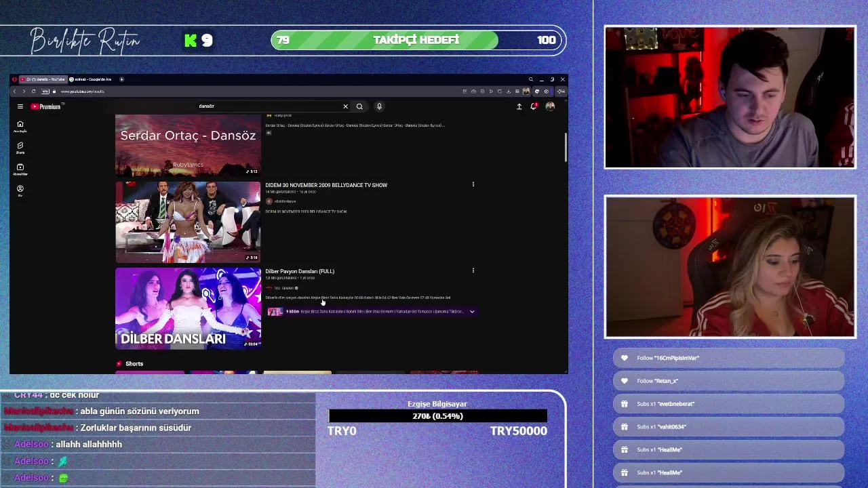Screen dimensions: 868x488
Task: Open the DIDEM bellydance video thumbnail
Action: (x=188, y=222)
